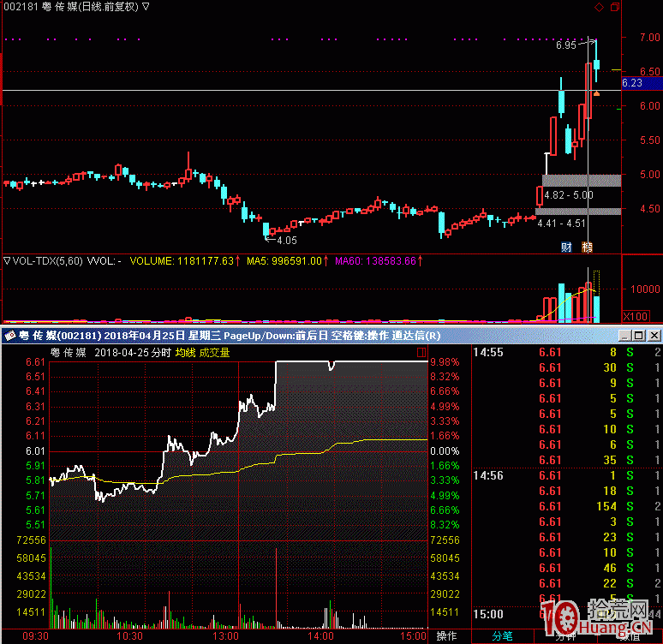Click the 46 volume trade row
Viewport: 663px width, 644px height.
click(x=566, y=569)
